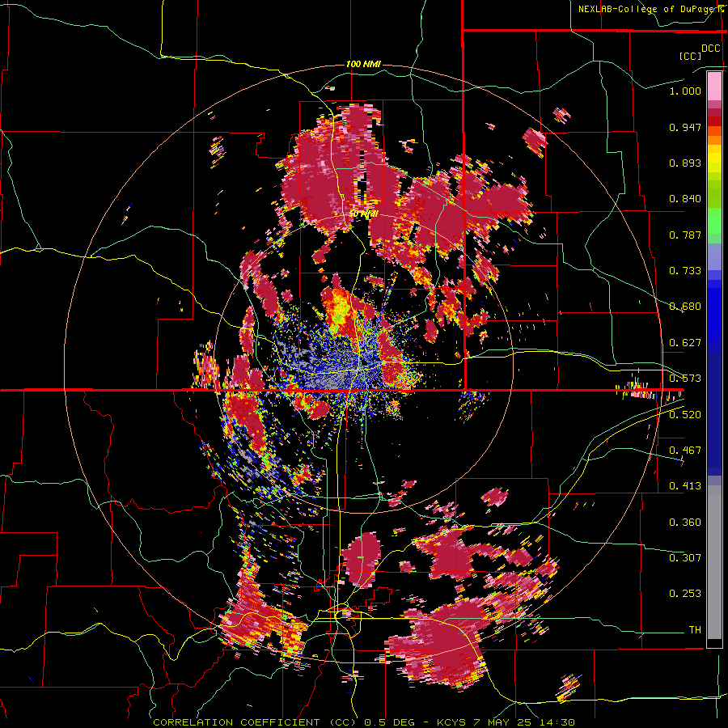The image size is (728, 728).
Task: Click the DCC label above the color scale
Action: [x=710, y=49]
